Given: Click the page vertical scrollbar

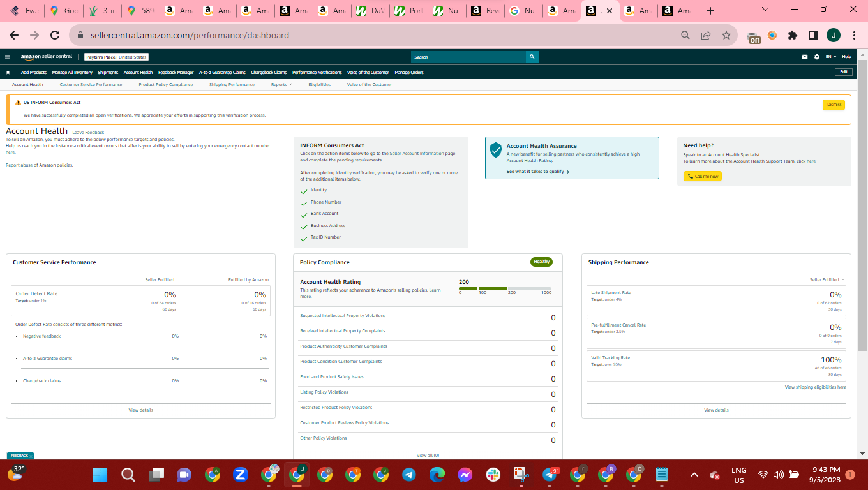Looking at the screenshot, I should (x=862, y=204).
